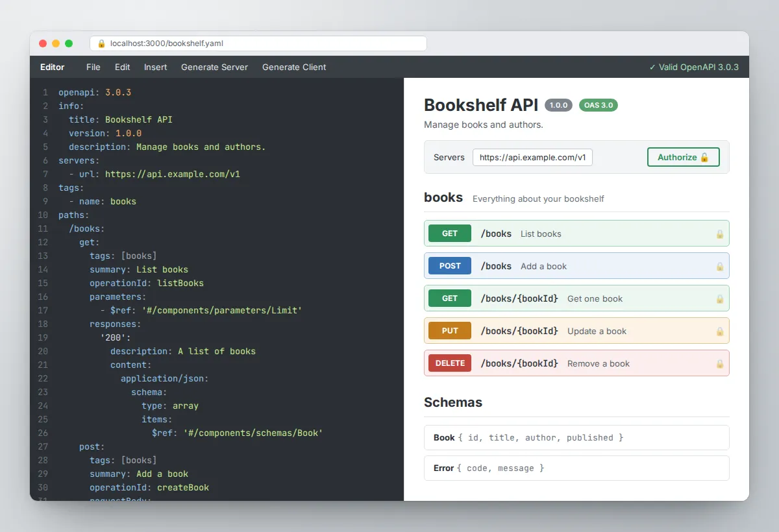This screenshot has height=532, width=779.
Task: Click editor line 'application/json:'
Action: [x=165, y=378]
